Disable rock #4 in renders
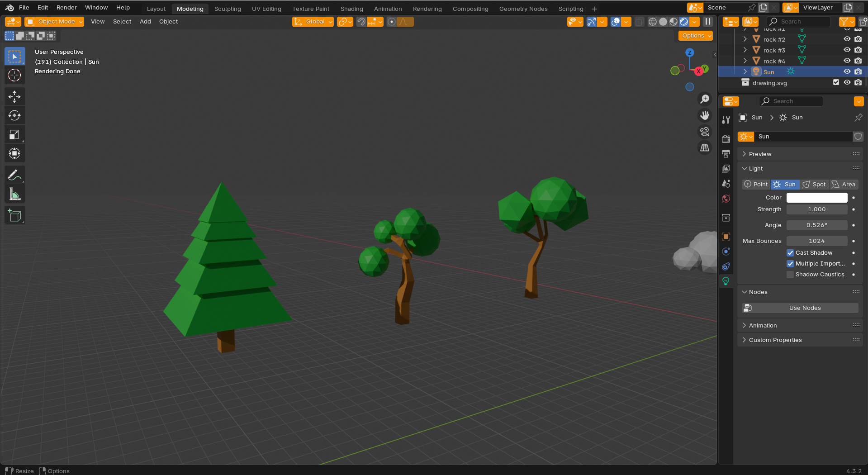Screen dimensions: 868x475 858,61
